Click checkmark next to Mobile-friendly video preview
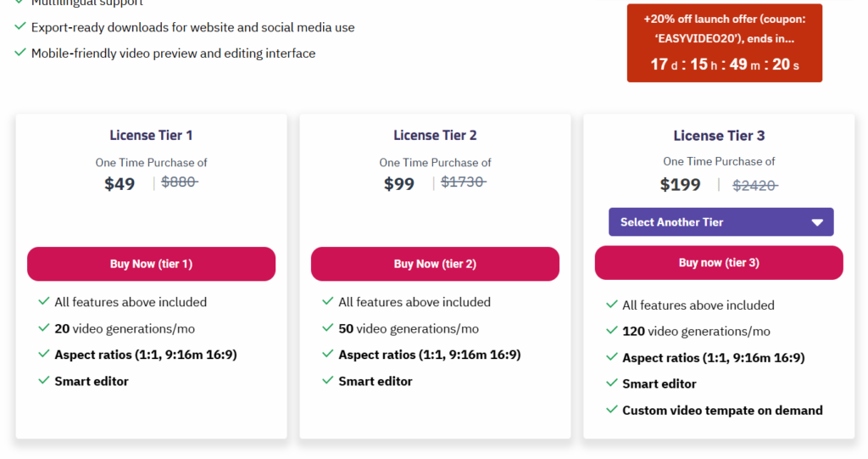868x459 pixels. pos(20,52)
